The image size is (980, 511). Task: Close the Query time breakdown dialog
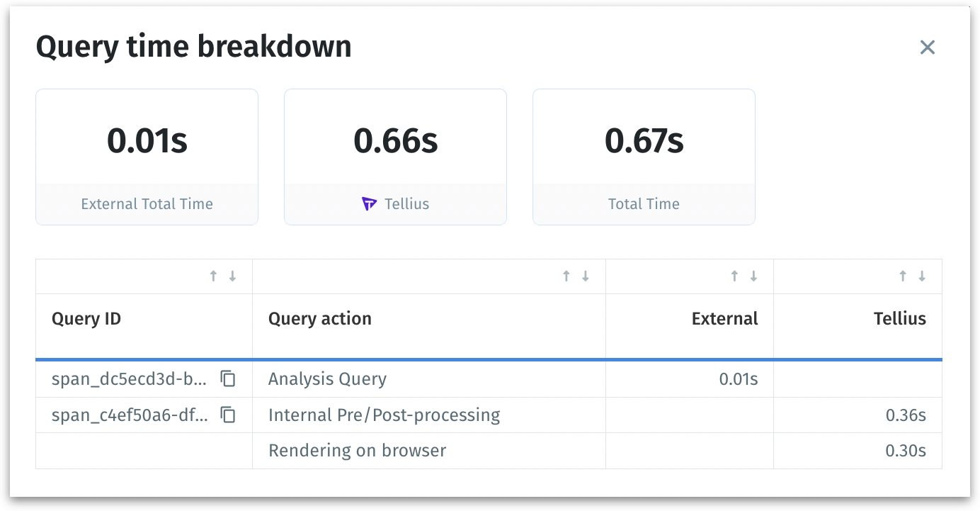click(927, 47)
